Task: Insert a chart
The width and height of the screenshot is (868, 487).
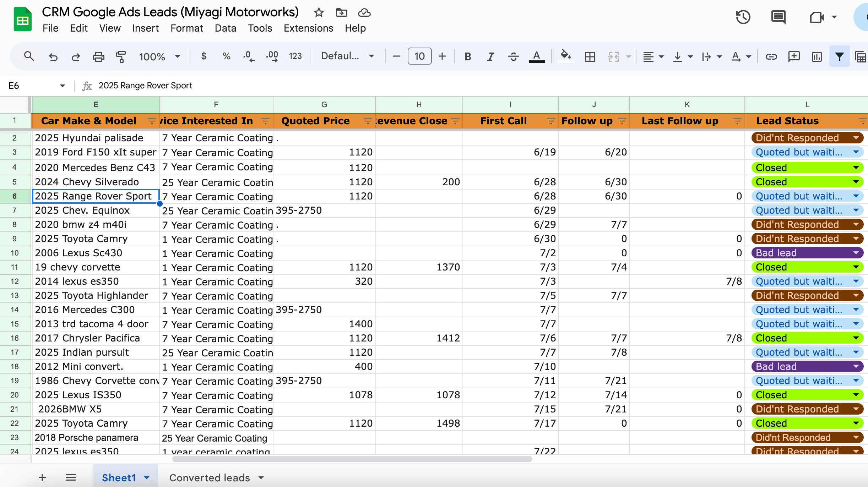Action: click(x=817, y=56)
